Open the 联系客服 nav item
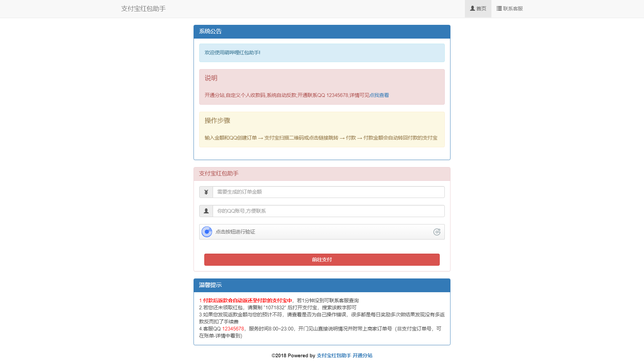 510,9
